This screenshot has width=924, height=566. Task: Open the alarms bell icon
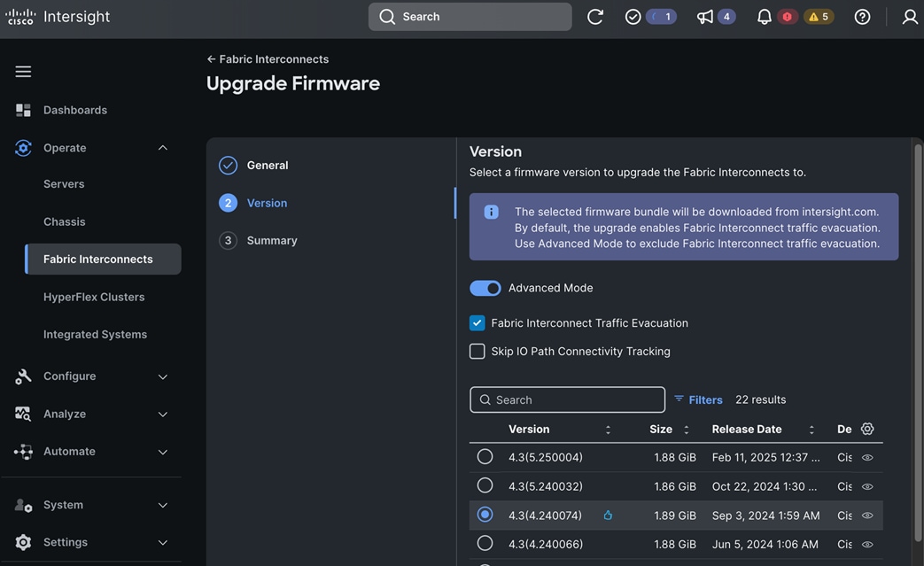pos(764,17)
